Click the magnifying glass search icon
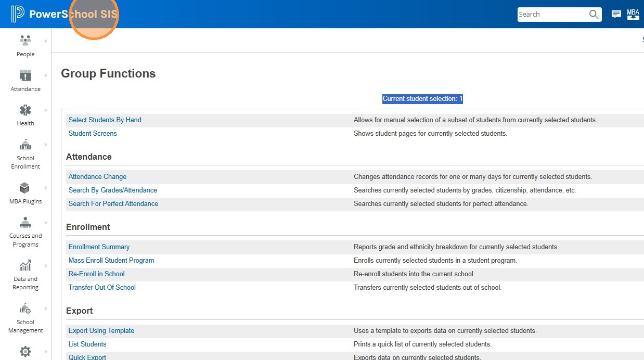The height and width of the screenshot is (360, 644). pos(594,15)
